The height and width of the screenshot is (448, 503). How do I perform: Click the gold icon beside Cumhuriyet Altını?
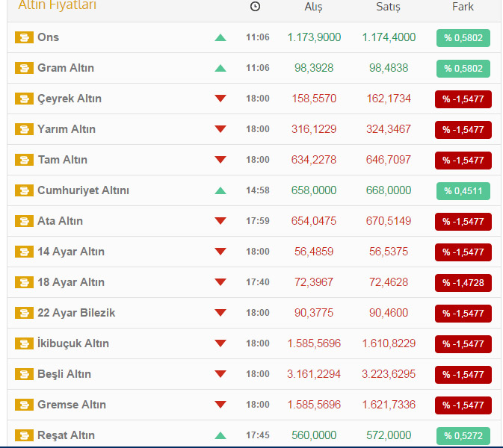24,190
